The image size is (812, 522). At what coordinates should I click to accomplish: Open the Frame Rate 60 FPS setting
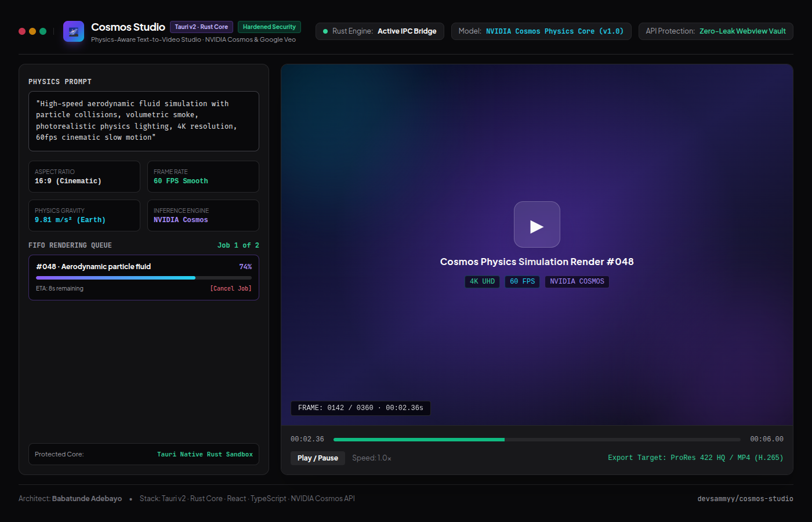pyautogui.click(x=203, y=176)
